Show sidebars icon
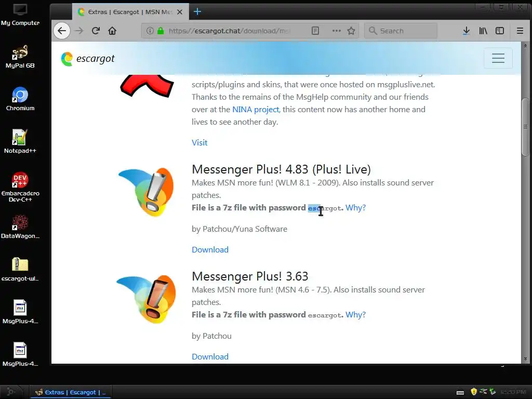 coord(500,31)
